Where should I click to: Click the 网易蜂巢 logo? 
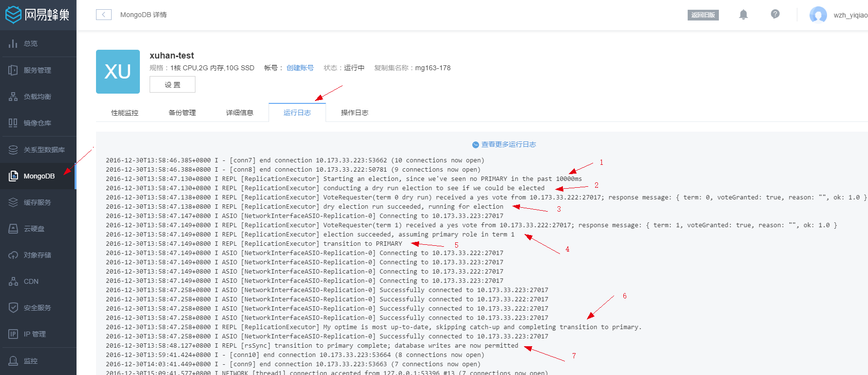(x=37, y=15)
